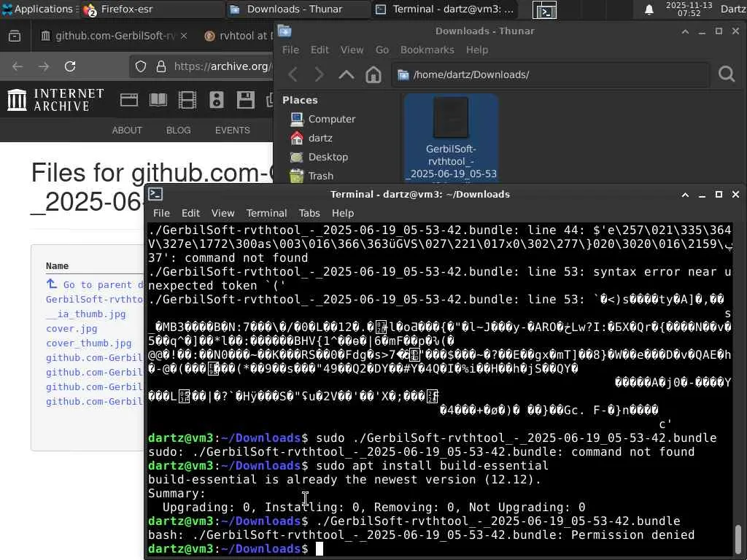This screenshot has width=747, height=560.
Task: Close the github.com-GerbilSoft Firefox tab
Action: pos(184,36)
